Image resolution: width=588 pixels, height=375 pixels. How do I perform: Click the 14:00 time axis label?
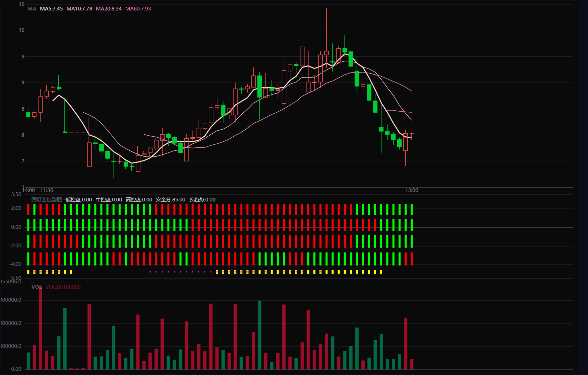click(x=29, y=190)
